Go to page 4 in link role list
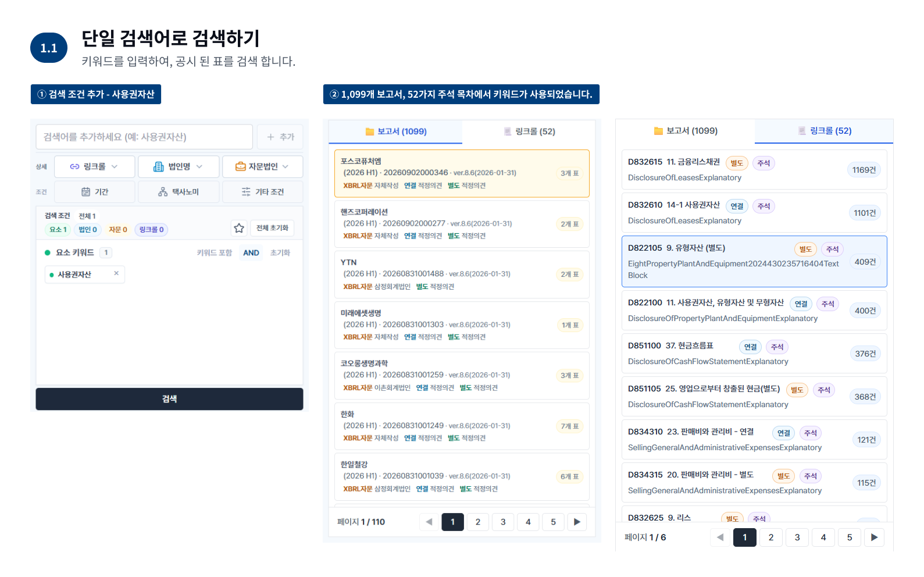This screenshot has width=924, height=577. coord(823,537)
